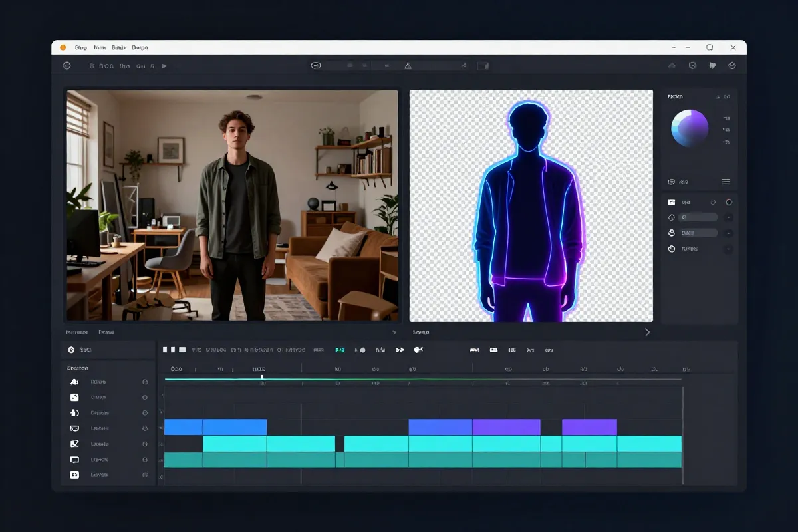Image resolution: width=798 pixels, height=532 pixels.
Task: Click the monitor-shaped icon in the track list
Action: tap(74, 460)
